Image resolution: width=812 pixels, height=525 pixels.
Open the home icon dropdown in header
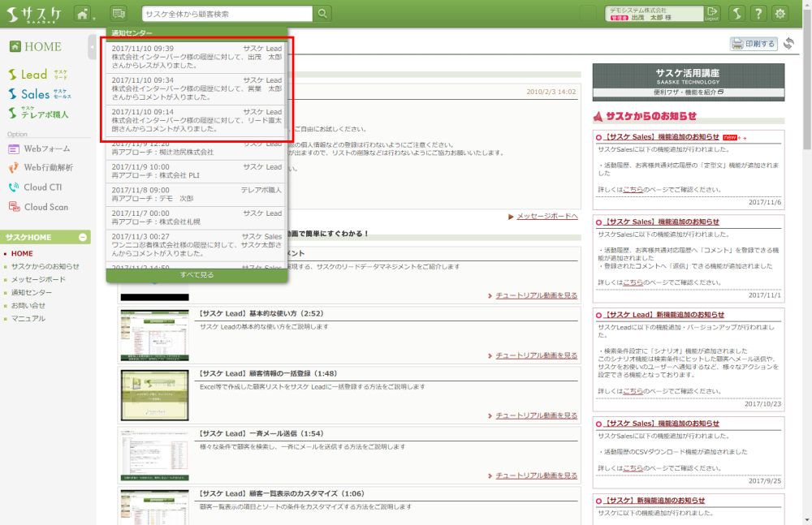tap(84, 13)
